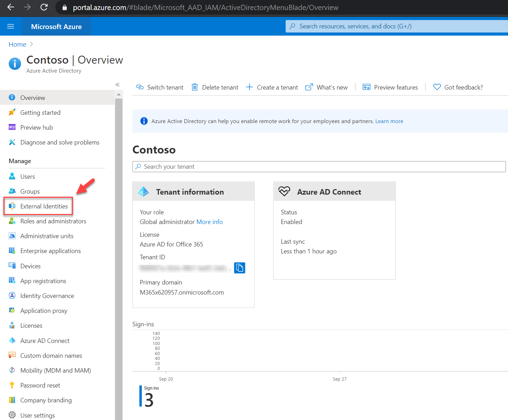Click the Sep 20 chart axis label
Screen dimensions: 508x420
166,379
